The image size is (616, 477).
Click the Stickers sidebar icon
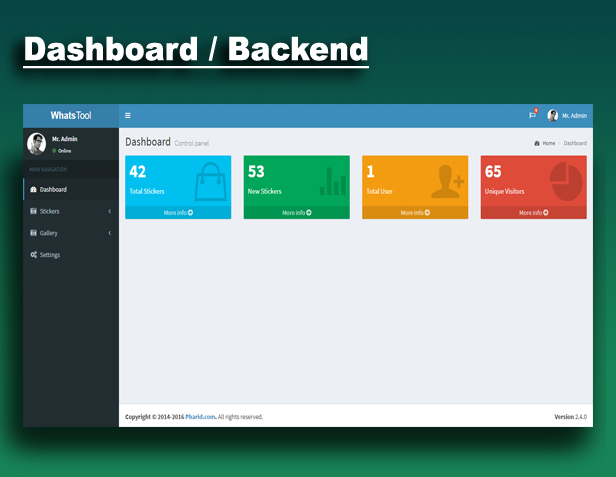[x=33, y=211]
